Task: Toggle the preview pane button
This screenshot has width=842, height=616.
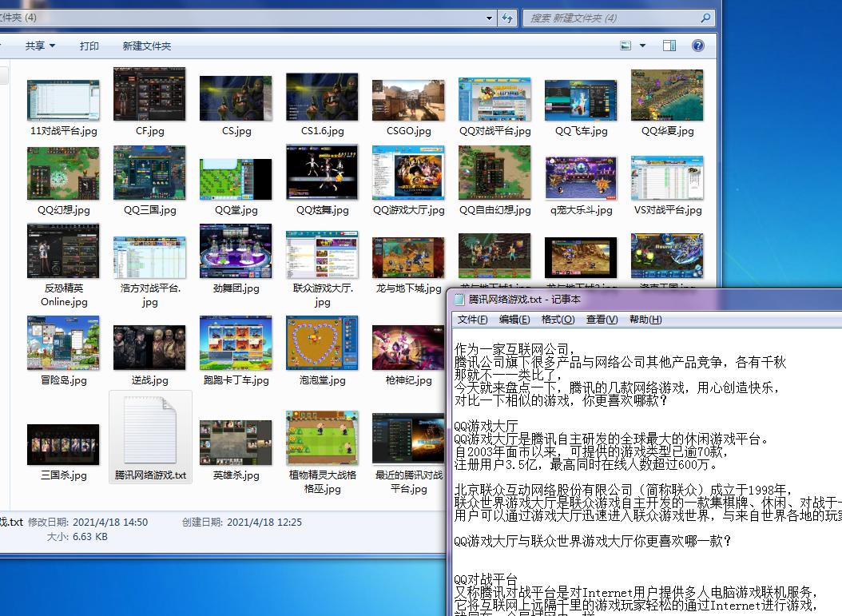Action: point(669,46)
